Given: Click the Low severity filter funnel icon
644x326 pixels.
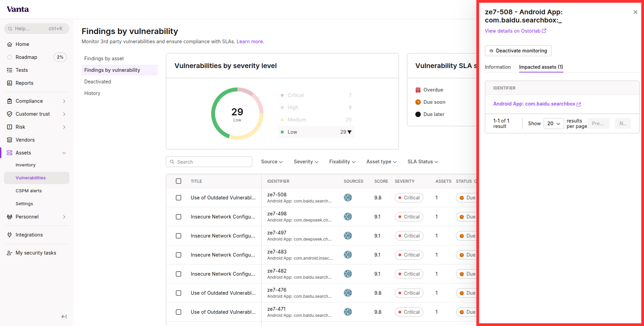Looking at the screenshot, I should [350, 132].
